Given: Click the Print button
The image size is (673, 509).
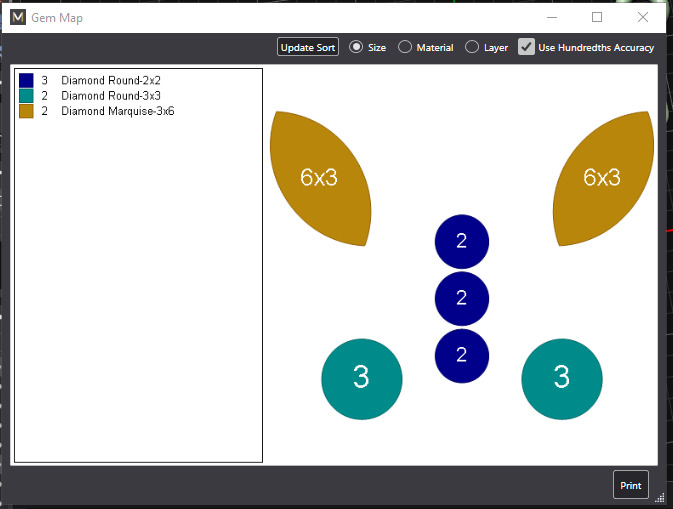Looking at the screenshot, I should [631, 485].
